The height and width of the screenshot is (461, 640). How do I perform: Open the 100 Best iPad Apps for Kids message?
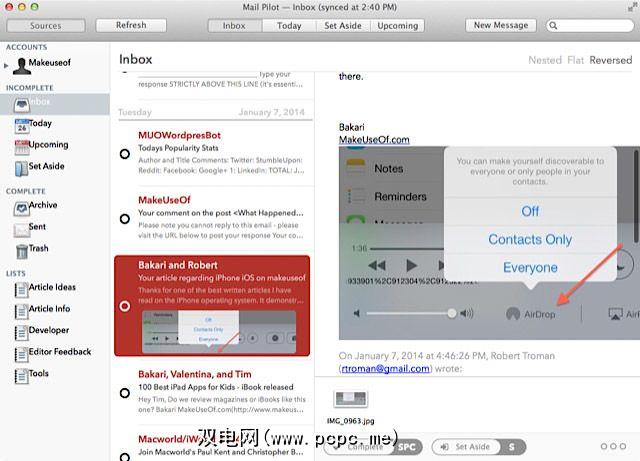point(214,392)
